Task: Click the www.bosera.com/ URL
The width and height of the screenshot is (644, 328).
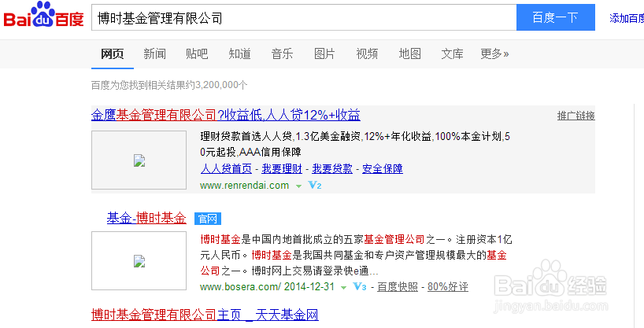Action: click(x=241, y=286)
